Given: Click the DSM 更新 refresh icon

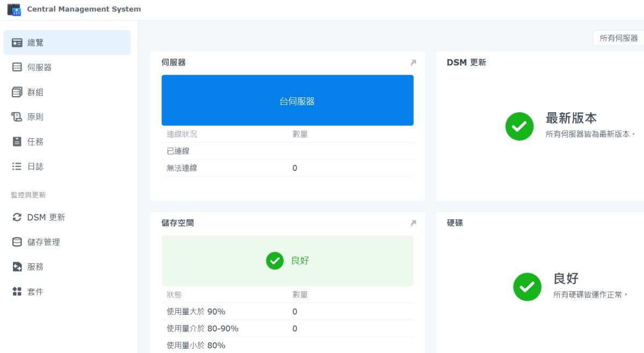Looking at the screenshot, I should coord(17,218).
